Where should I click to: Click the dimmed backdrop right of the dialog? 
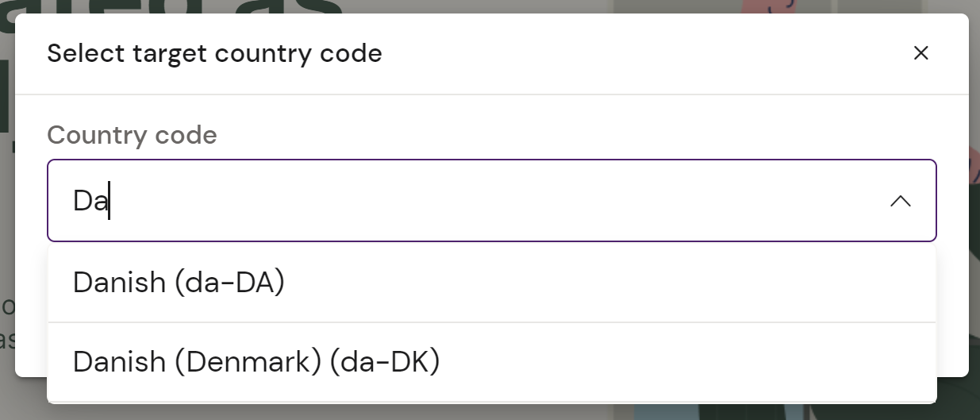click(x=974, y=238)
